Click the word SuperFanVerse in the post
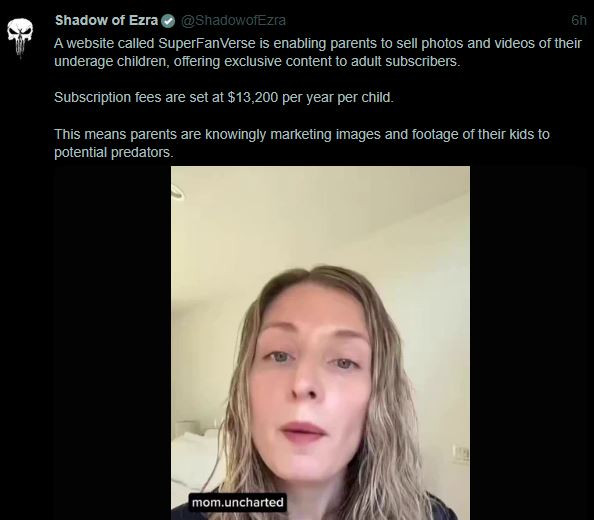The width and height of the screenshot is (594, 520). 207,43
